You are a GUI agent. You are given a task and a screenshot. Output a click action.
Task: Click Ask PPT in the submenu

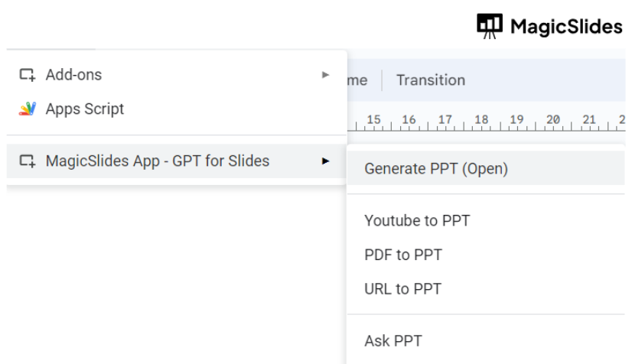point(393,341)
